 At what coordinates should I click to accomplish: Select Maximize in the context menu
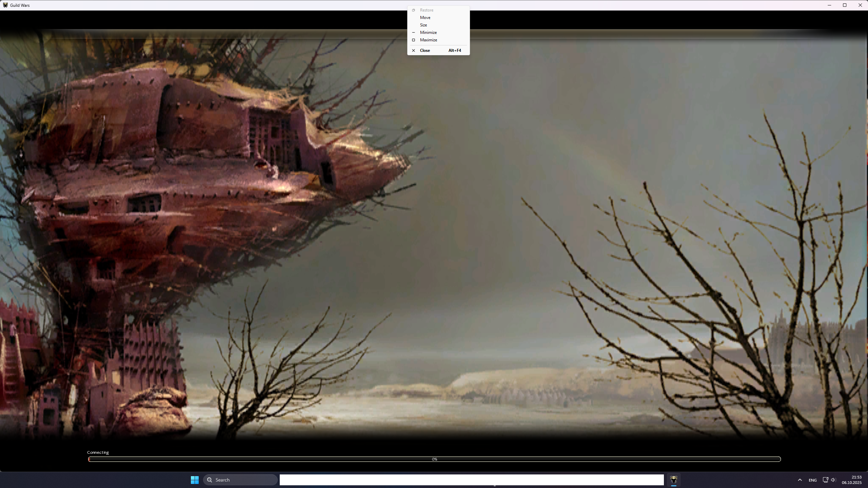(428, 40)
